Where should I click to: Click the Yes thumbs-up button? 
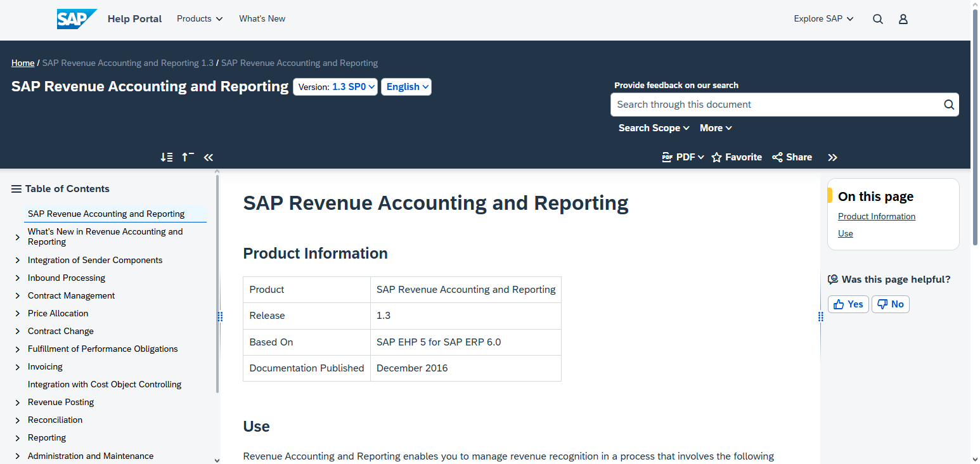(x=848, y=304)
